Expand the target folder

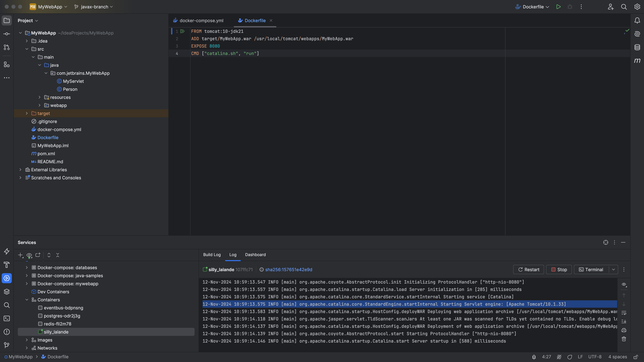coord(27,113)
